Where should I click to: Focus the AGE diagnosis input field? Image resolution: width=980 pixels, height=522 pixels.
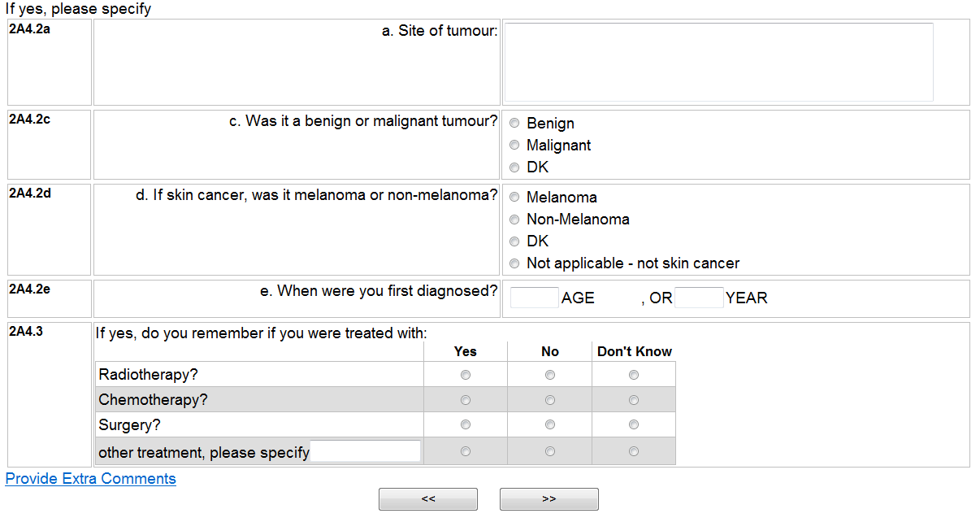(x=534, y=298)
